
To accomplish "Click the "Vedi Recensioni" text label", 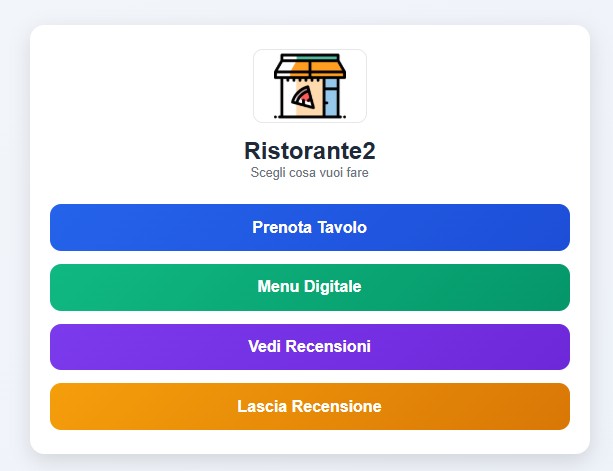I will pos(309,347).
